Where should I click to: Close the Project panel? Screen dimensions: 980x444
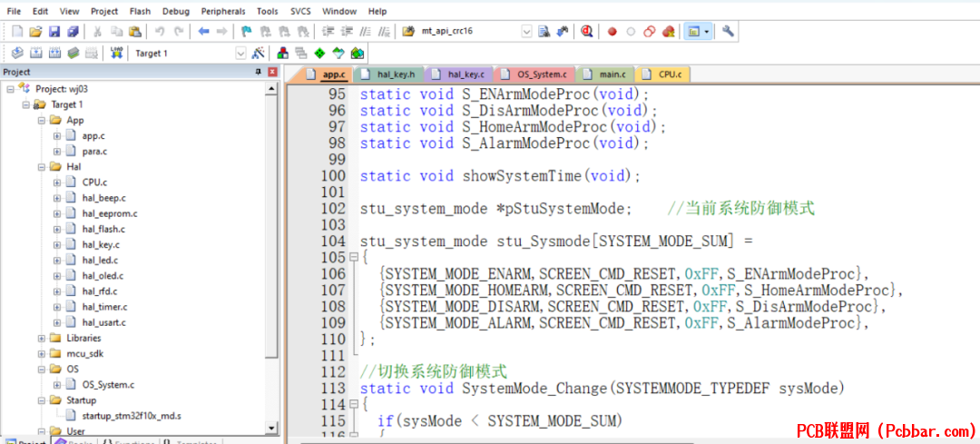coord(272,73)
